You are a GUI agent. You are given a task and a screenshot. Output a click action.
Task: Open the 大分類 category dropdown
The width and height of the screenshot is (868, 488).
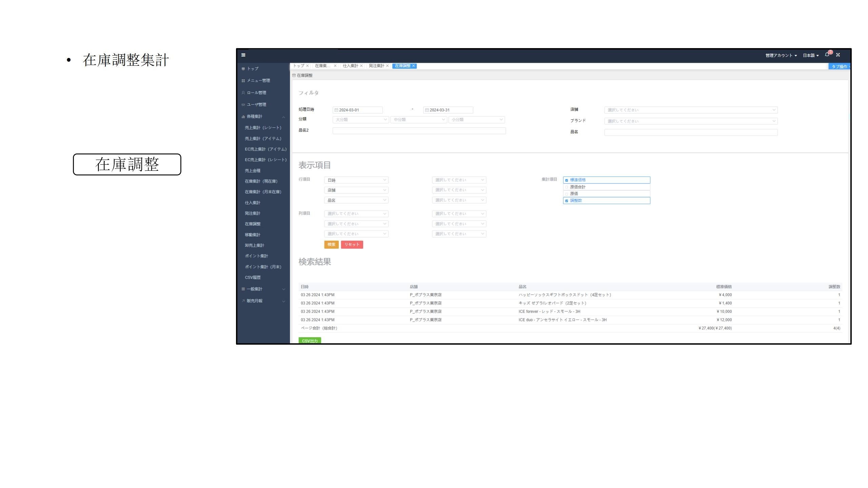point(360,120)
